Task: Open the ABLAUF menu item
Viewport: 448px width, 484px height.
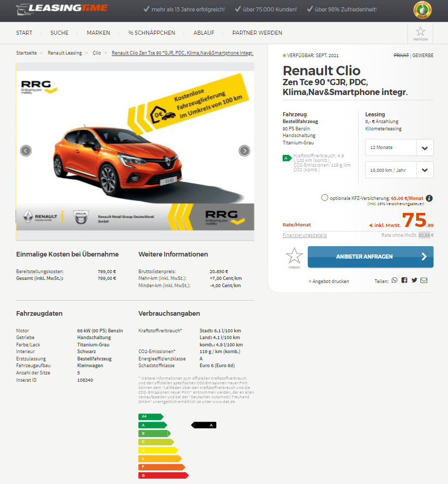Action: pos(204,33)
